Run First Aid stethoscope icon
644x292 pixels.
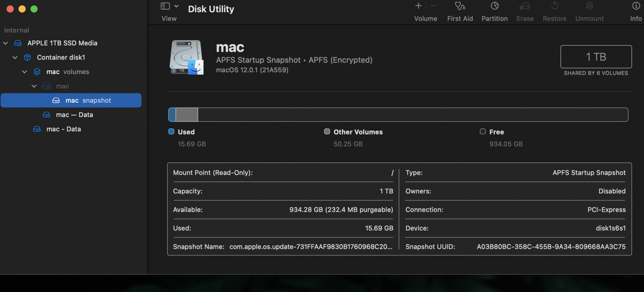[x=460, y=6]
